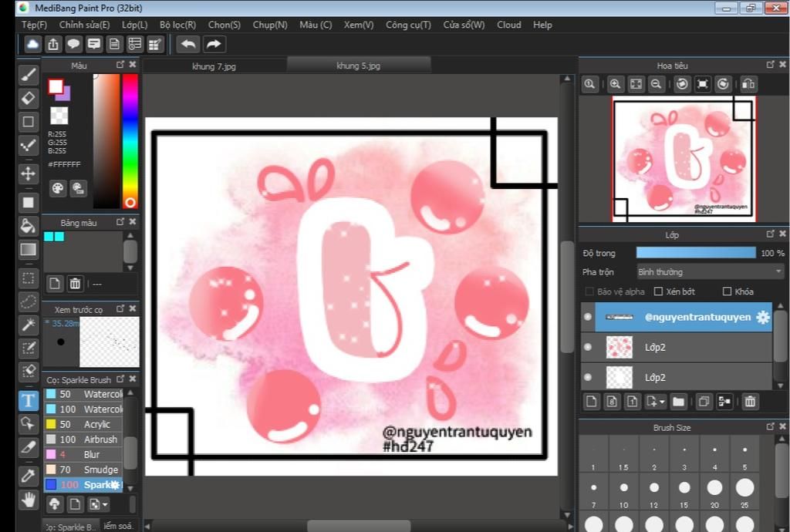790x532 pixels.
Task: Click trash icon in Bảng màu panel
Action: pyautogui.click(x=75, y=284)
